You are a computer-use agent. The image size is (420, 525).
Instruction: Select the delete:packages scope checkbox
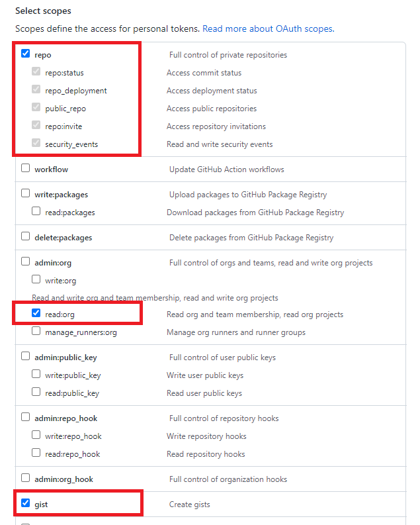pyautogui.click(x=25, y=236)
